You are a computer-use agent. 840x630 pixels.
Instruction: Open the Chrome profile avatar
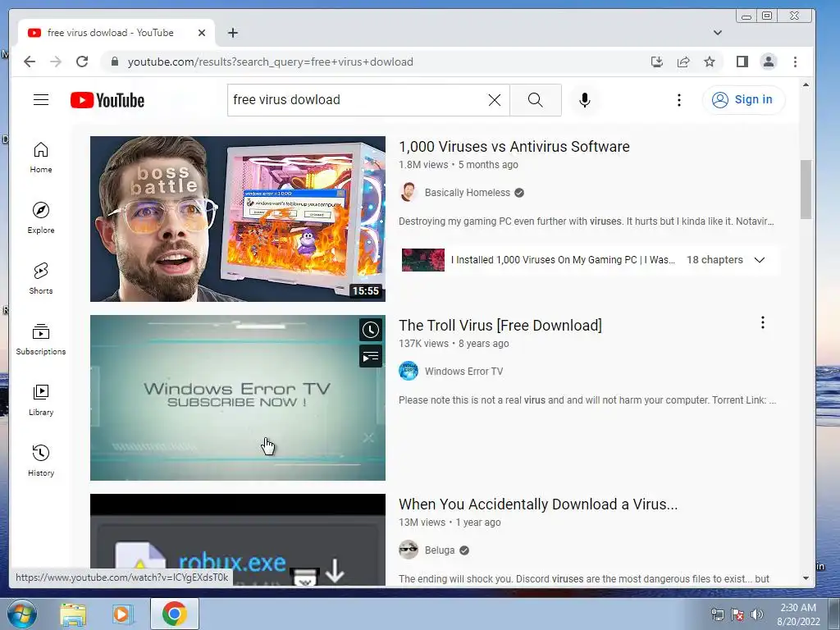point(768,62)
